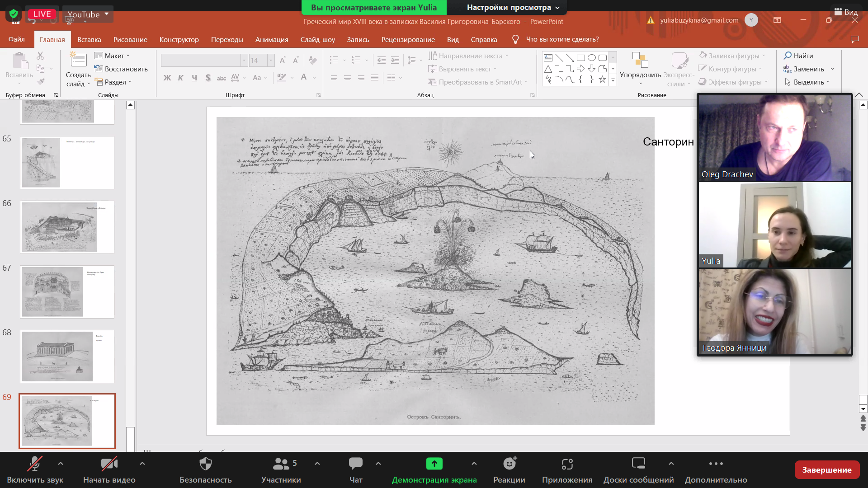Click the Cut scissors icon
The width and height of the screenshot is (868, 488).
click(40, 56)
